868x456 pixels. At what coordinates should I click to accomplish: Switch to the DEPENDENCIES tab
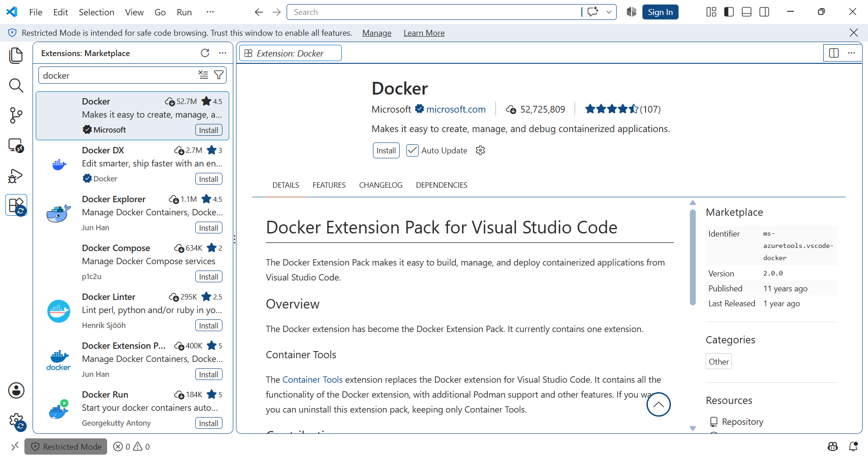click(442, 185)
